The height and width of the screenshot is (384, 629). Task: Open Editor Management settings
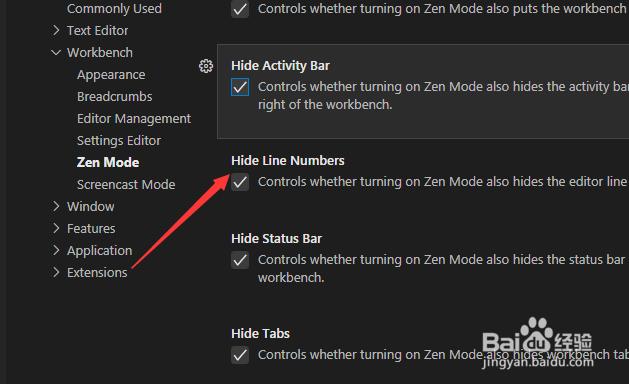tap(134, 119)
